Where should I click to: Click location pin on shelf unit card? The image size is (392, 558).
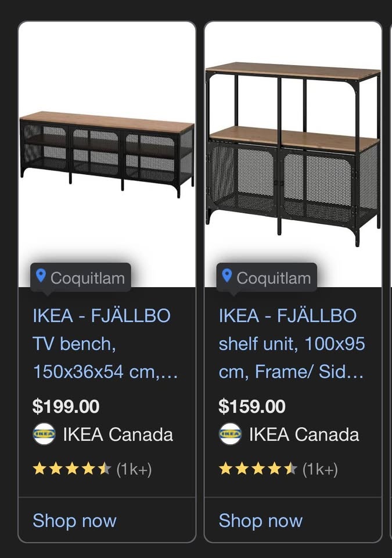pyautogui.click(x=226, y=276)
